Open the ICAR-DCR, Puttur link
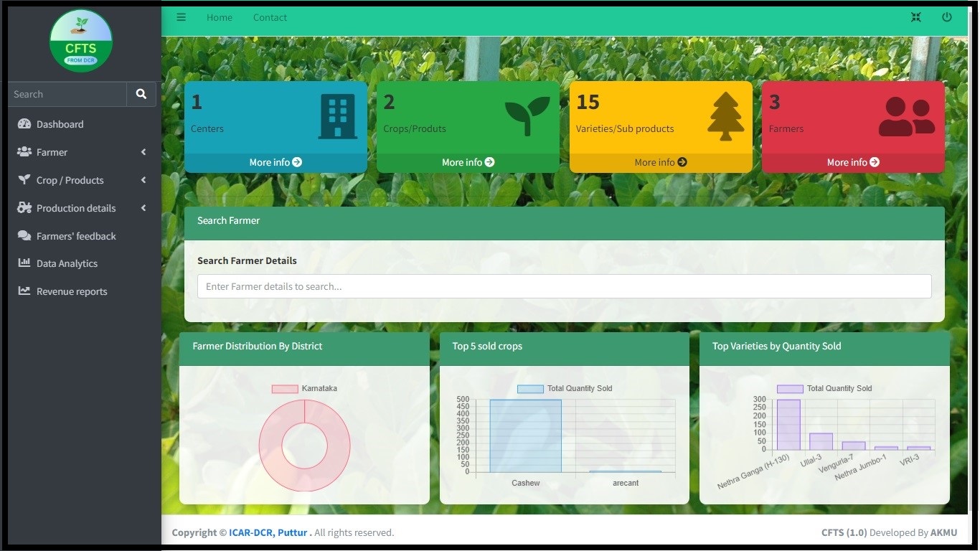This screenshot has width=980, height=551. click(268, 532)
